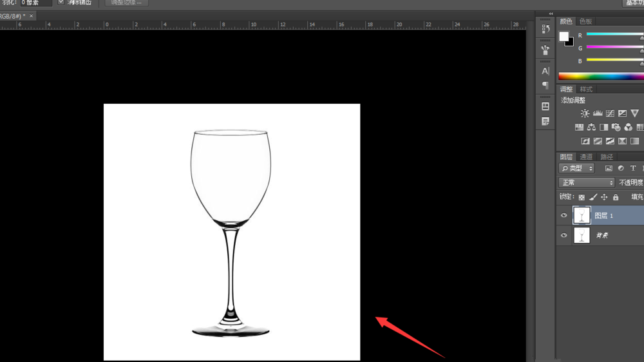Open the Character panel icon

pos(545,71)
